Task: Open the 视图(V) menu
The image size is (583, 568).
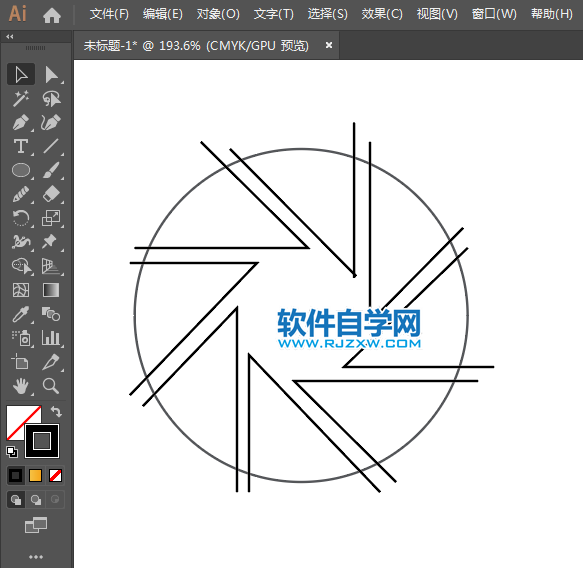Action: click(437, 14)
